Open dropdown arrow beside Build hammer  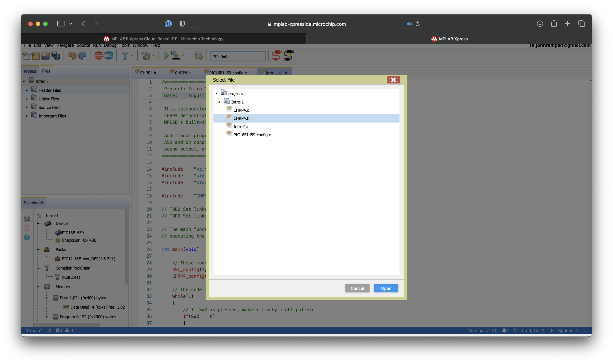pos(132,56)
